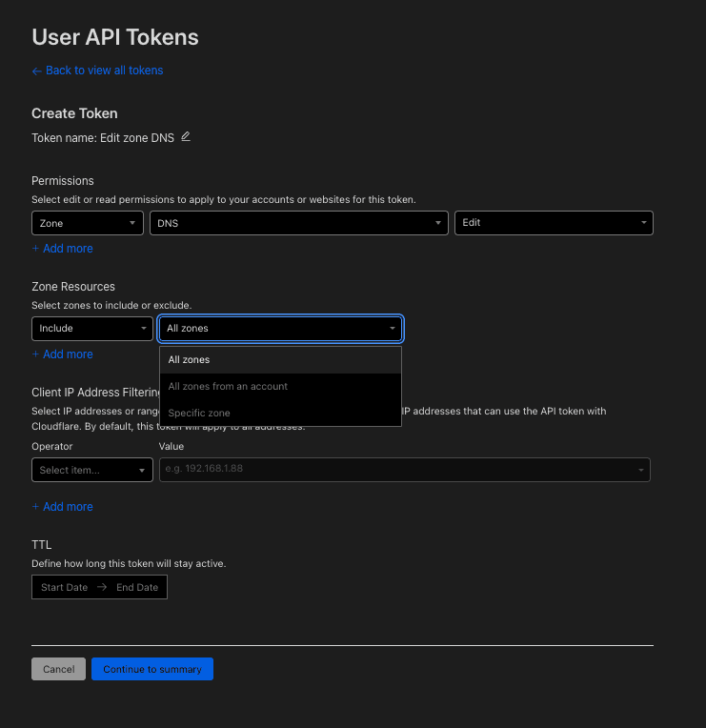
Task: Open the Zone permission category dropdown
Action: click(x=88, y=222)
